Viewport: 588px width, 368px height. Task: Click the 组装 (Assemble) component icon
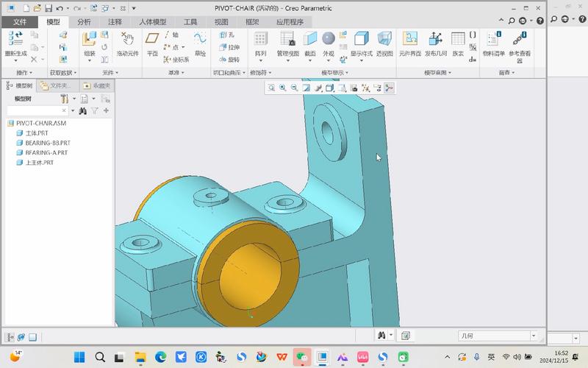(89, 40)
